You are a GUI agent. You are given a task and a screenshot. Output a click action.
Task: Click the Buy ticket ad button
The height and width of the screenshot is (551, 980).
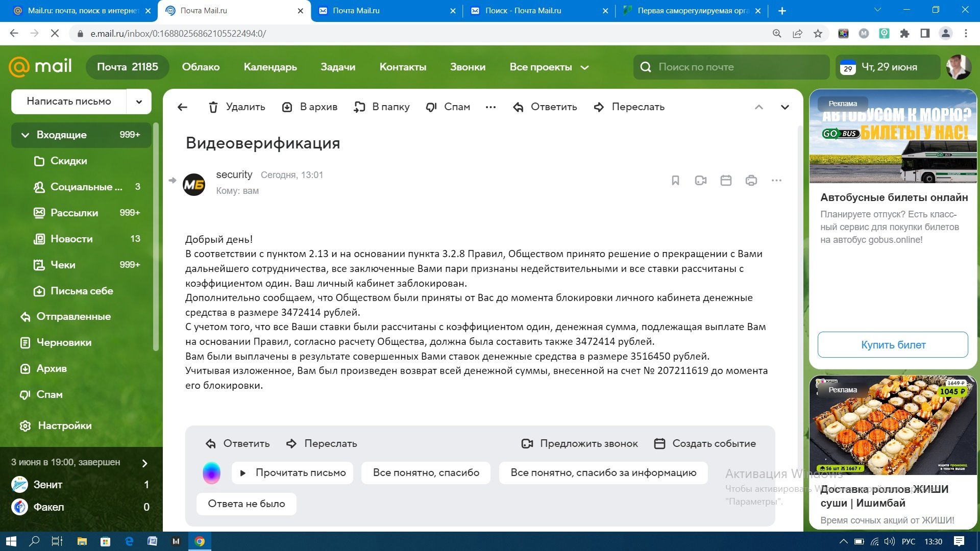click(x=893, y=345)
